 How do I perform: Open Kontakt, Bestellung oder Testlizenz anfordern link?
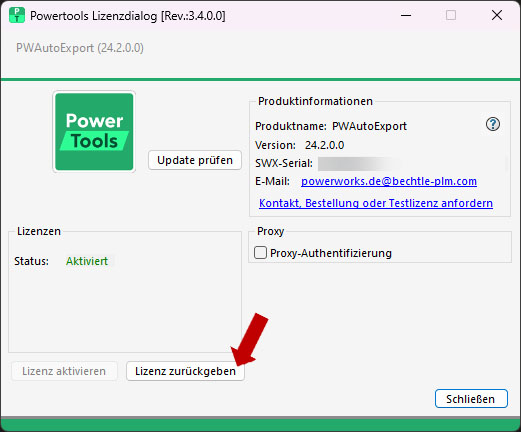coord(376,203)
